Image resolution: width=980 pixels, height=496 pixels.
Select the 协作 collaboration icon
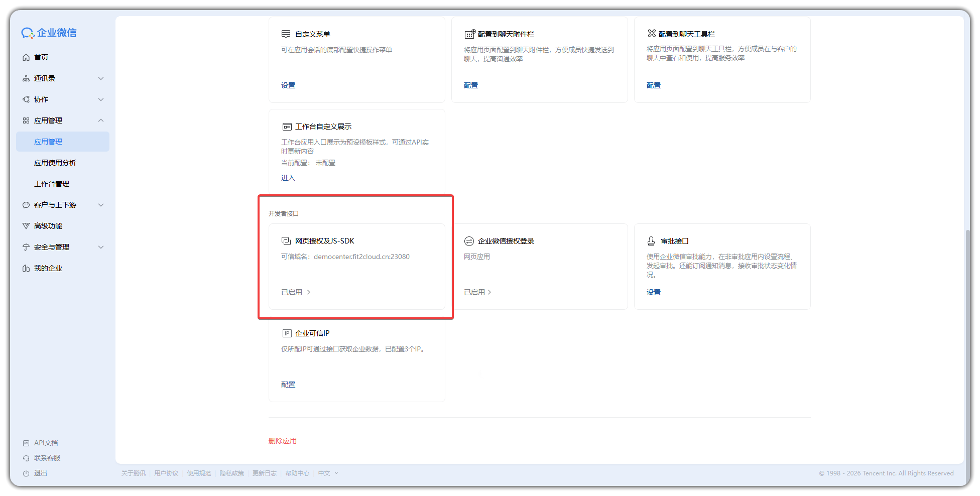(26, 99)
